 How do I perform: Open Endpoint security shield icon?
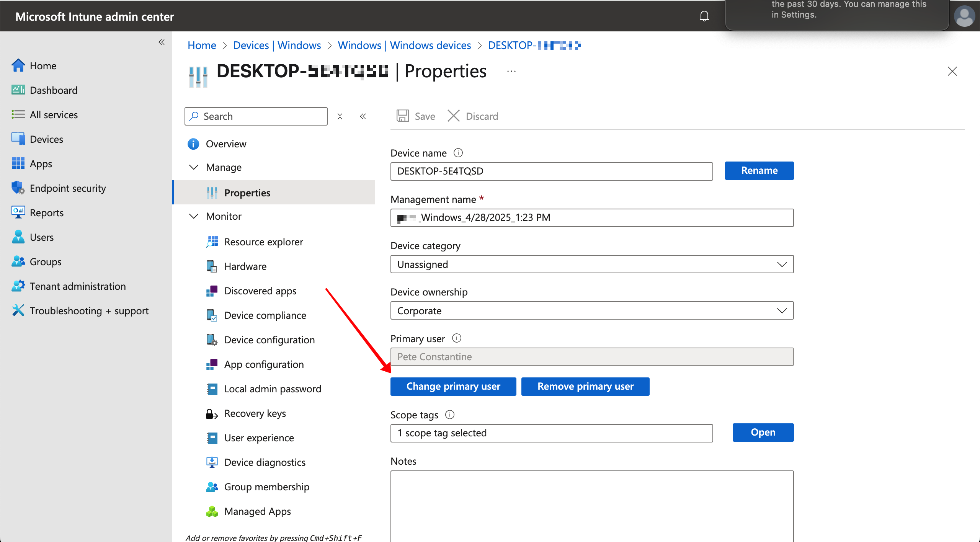click(x=18, y=188)
